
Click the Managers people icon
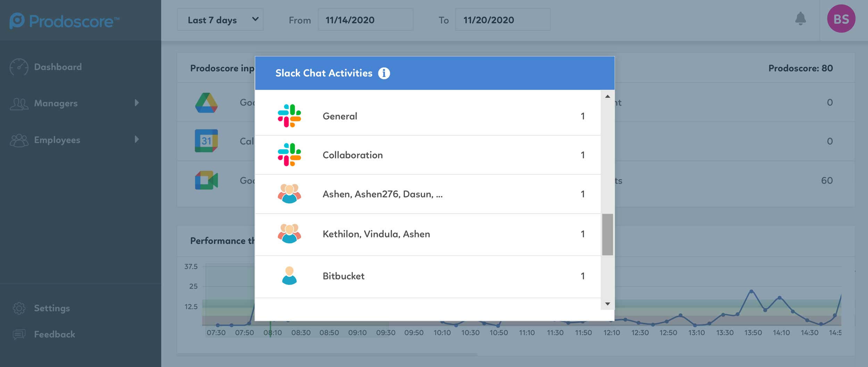19,103
